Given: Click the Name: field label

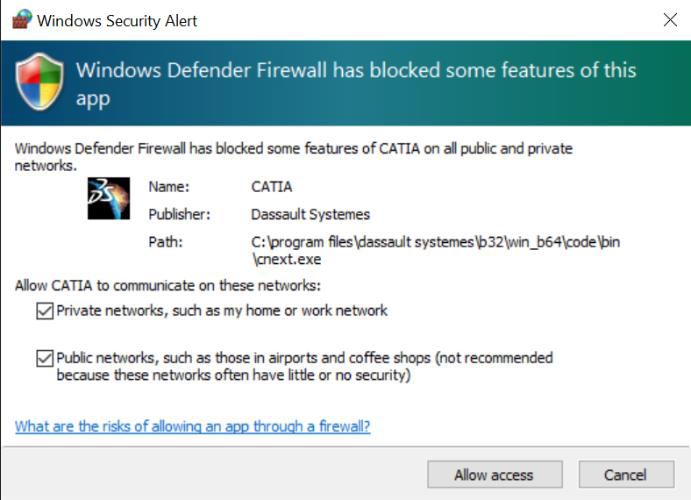Looking at the screenshot, I should click(x=169, y=187).
